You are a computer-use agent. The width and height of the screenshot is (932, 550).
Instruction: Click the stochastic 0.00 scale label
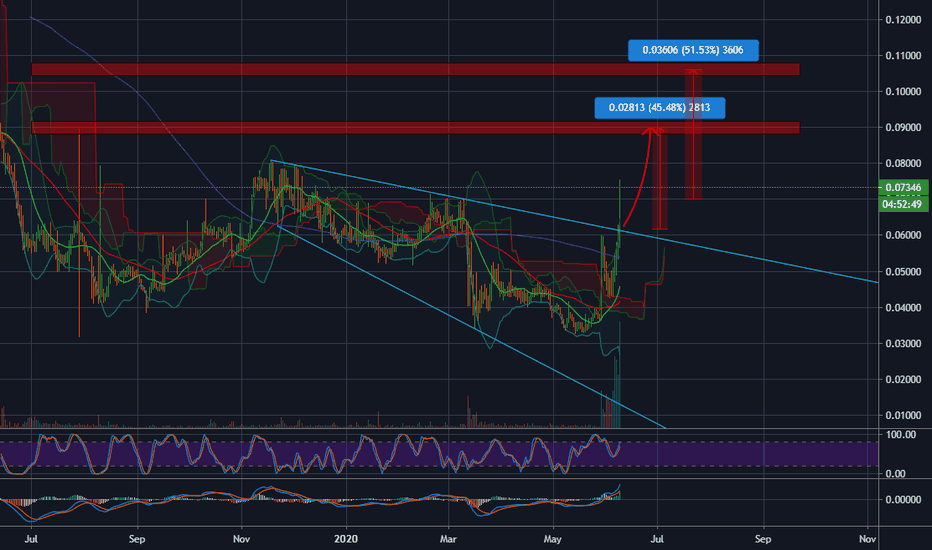896,473
